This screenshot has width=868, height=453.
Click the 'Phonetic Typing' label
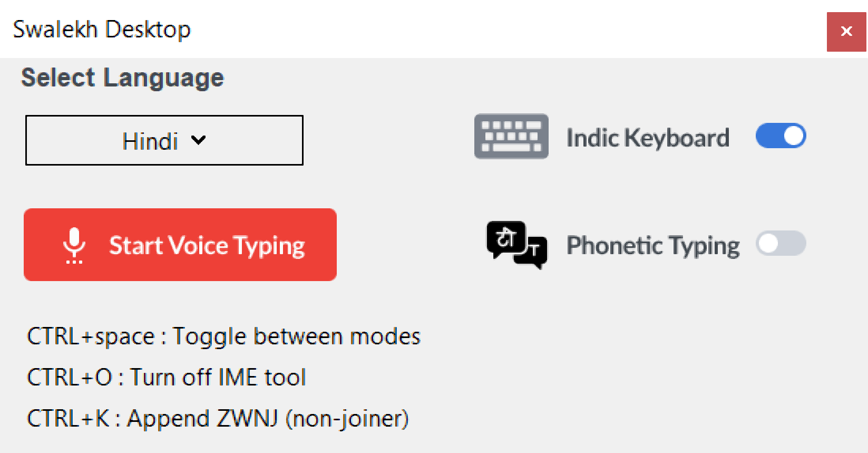pyautogui.click(x=653, y=246)
